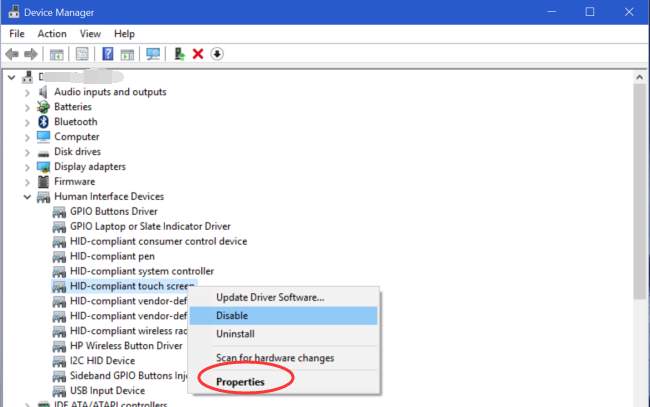Click the blue Help question mark icon
The image size is (650, 407).
pos(108,54)
